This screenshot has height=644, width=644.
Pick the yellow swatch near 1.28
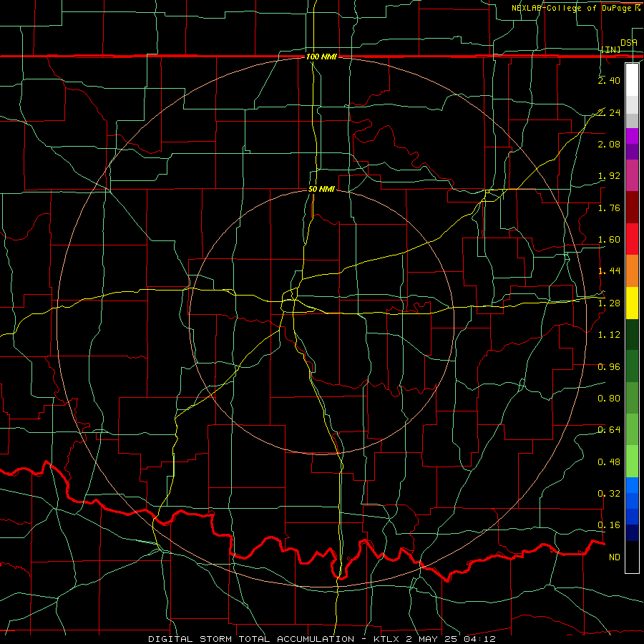(x=632, y=303)
